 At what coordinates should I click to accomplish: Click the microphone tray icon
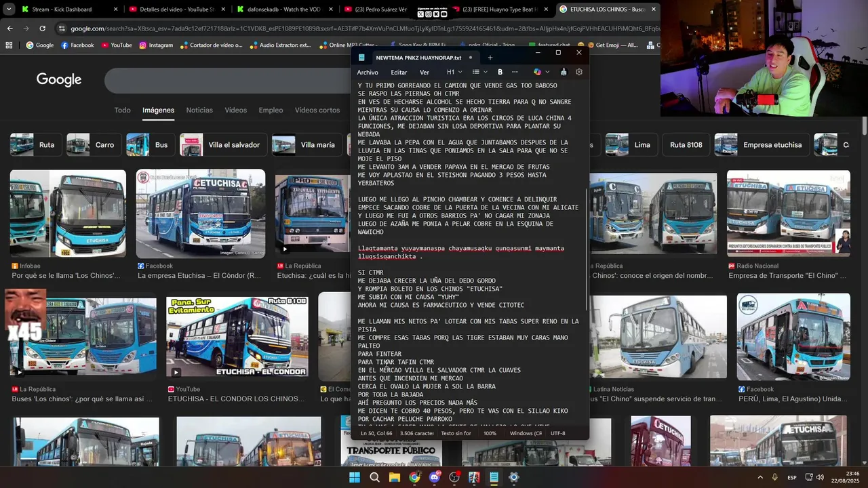click(774, 477)
